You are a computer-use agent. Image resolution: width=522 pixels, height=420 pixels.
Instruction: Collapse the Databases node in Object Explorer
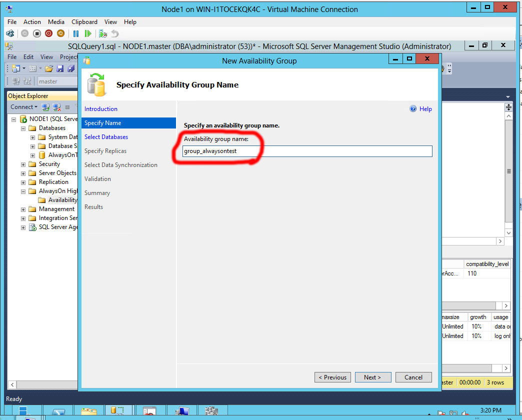23,128
